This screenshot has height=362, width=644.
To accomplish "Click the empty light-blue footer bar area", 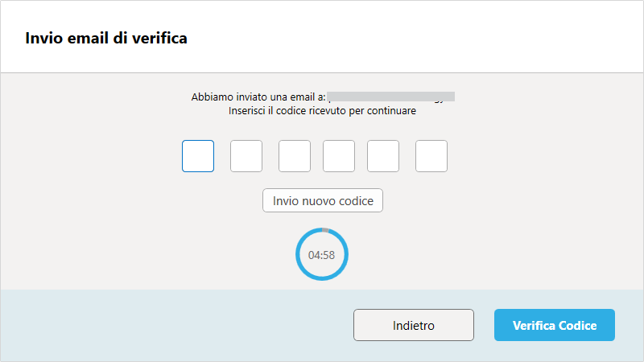I will (x=176, y=325).
